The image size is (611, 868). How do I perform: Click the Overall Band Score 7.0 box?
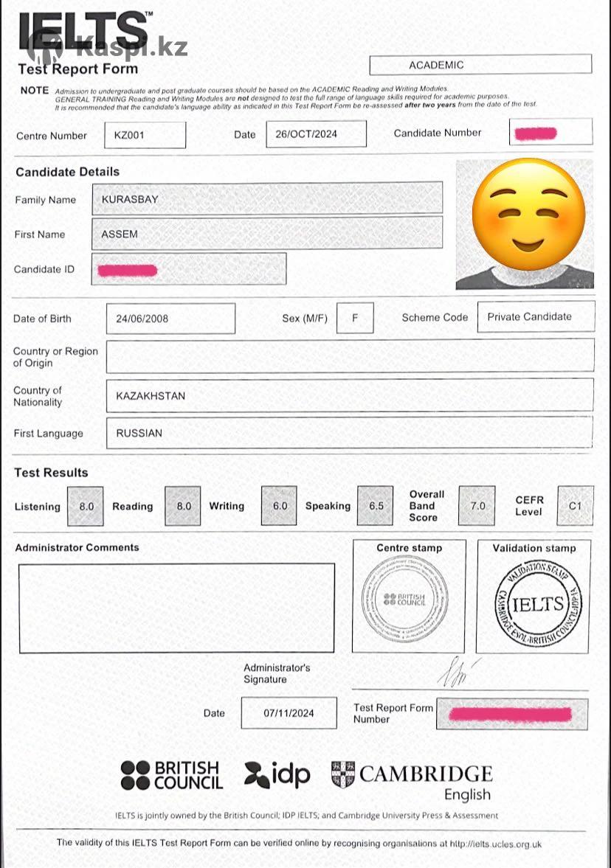477,506
